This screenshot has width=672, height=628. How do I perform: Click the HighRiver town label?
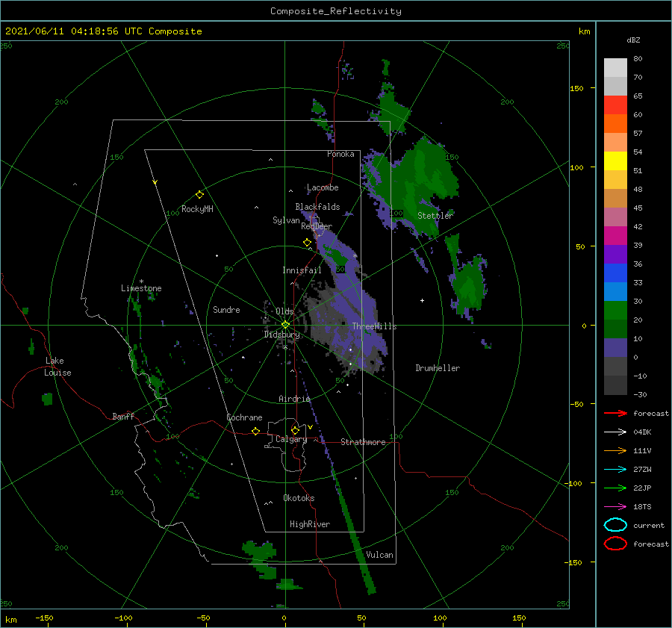(x=310, y=524)
